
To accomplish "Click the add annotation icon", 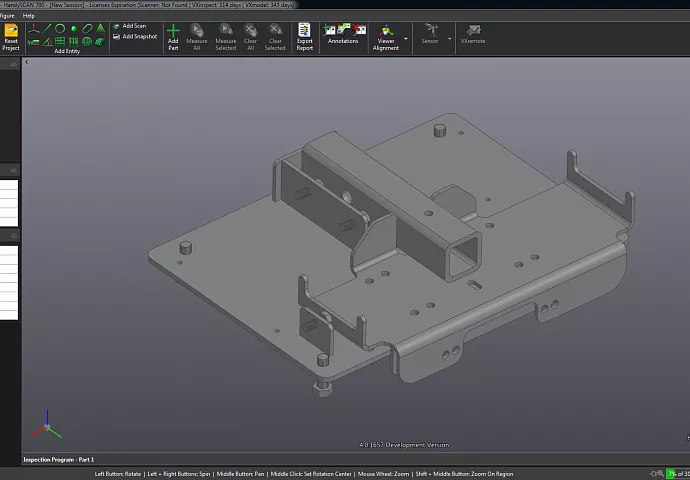I will pos(329,30).
